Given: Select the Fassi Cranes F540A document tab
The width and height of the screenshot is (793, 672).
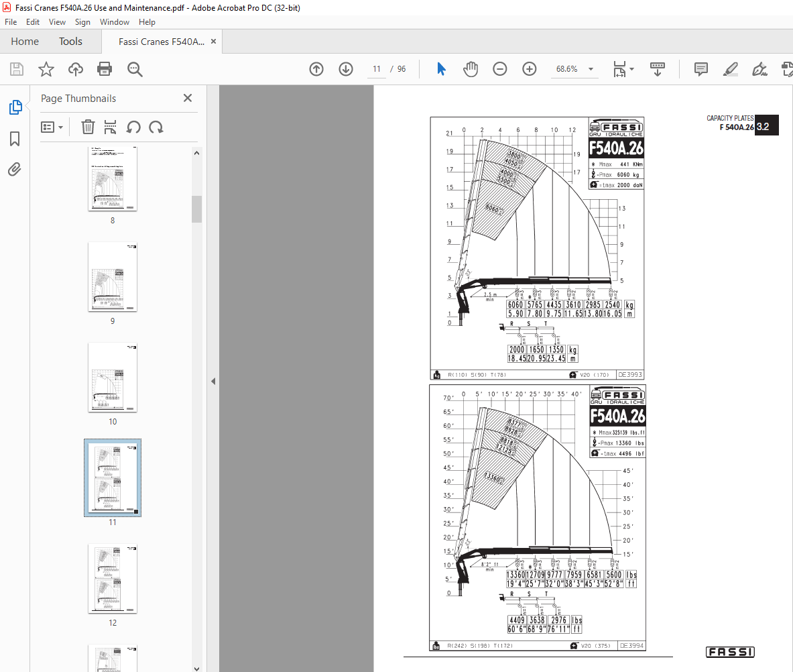Looking at the screenshot, I should (x=162, y=42).
